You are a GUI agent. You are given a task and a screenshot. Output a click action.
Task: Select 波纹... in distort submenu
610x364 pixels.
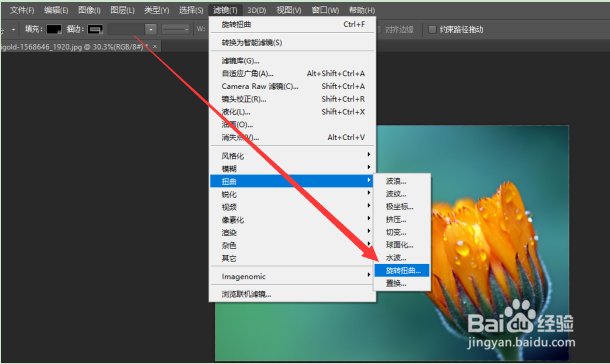tap(402, 194)
